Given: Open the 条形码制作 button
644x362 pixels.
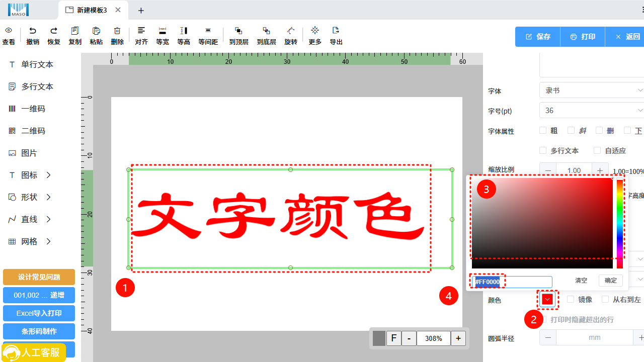Looking at the screenshot, I should pyautogui.click(x=39, y=331).
